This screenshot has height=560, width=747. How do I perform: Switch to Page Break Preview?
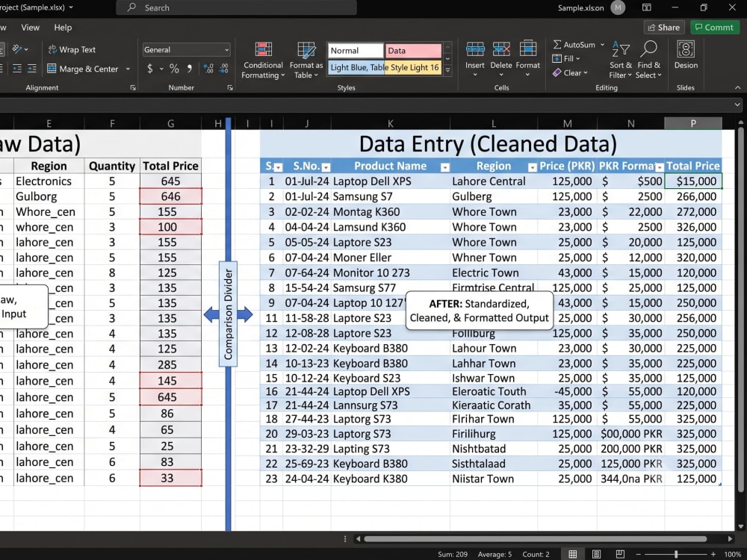click(x=620, y=554)
